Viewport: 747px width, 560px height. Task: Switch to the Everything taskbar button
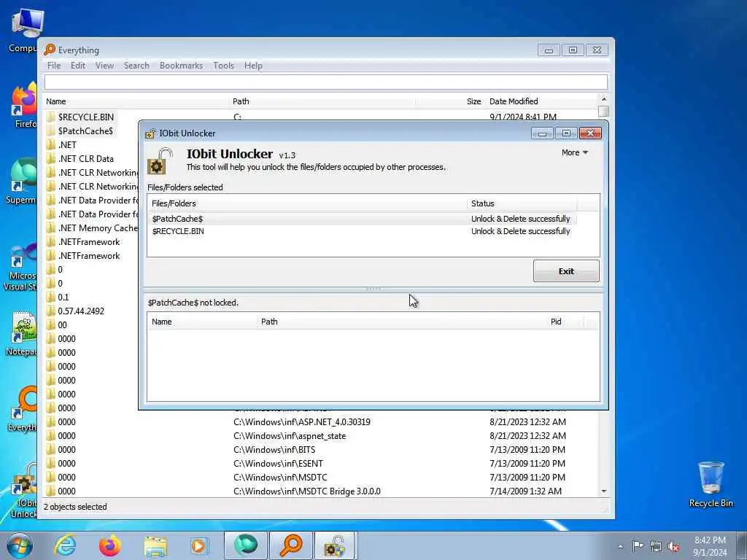[290, 545]
